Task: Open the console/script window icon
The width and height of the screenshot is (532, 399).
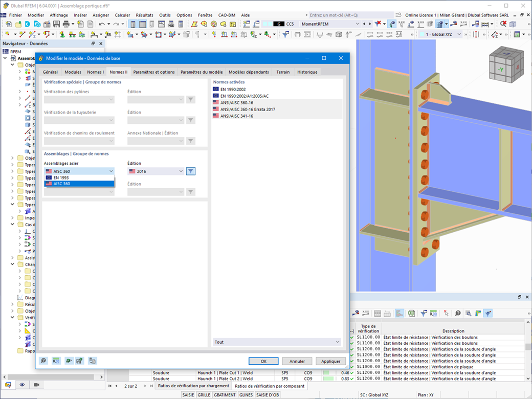Action: pos(162,24)
